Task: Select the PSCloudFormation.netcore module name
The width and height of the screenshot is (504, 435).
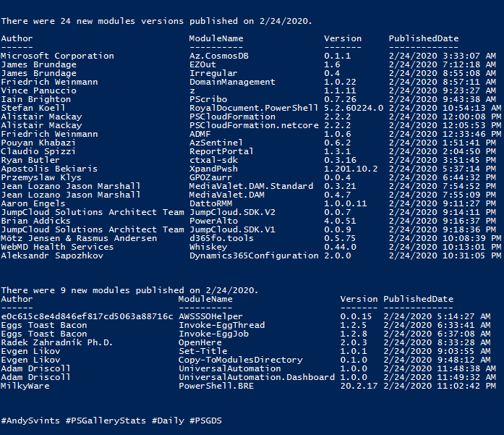Action: point(254,125)
